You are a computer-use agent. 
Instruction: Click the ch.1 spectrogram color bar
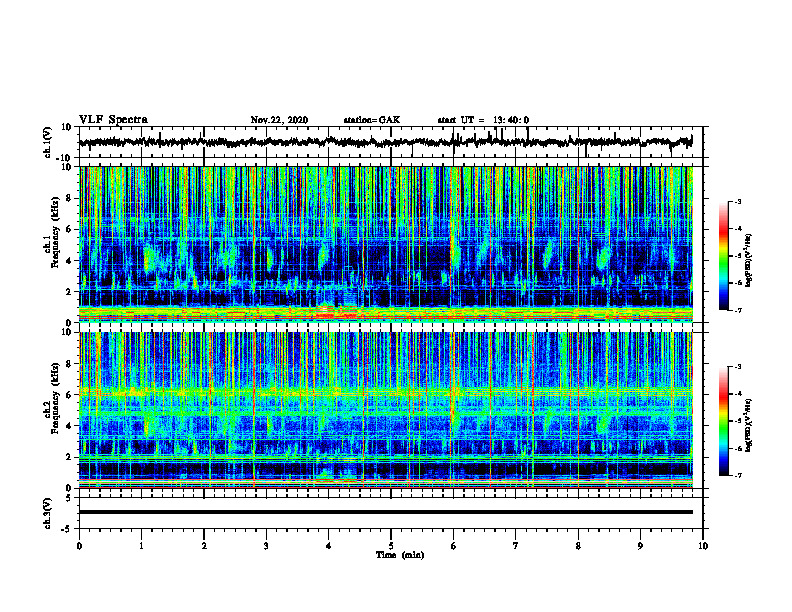(723, 256)
